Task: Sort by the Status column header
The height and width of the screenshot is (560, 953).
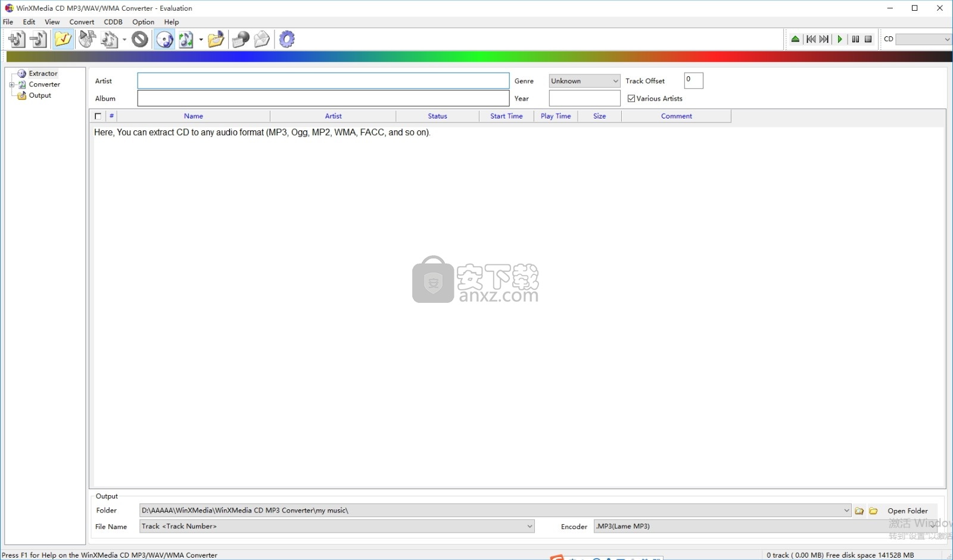Action: [x=438, y=116]
